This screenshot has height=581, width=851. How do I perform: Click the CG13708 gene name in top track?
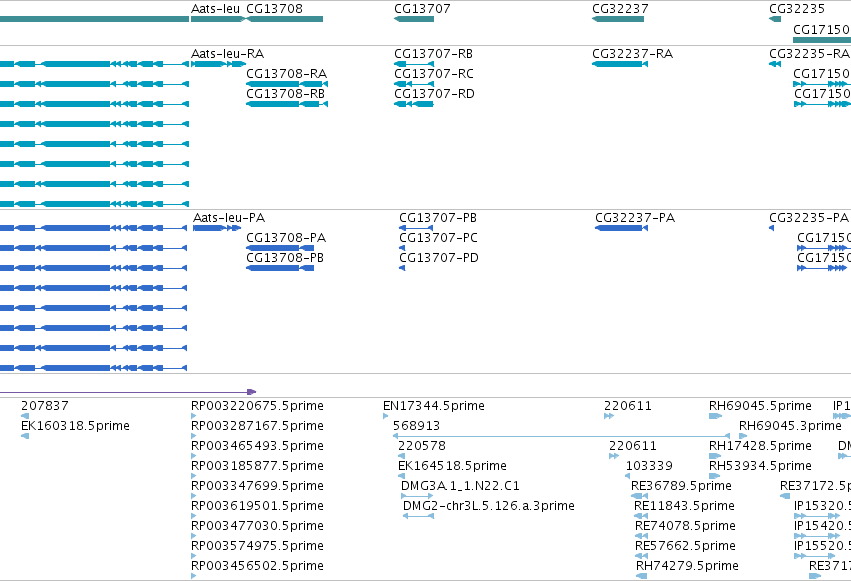(274, 9)
